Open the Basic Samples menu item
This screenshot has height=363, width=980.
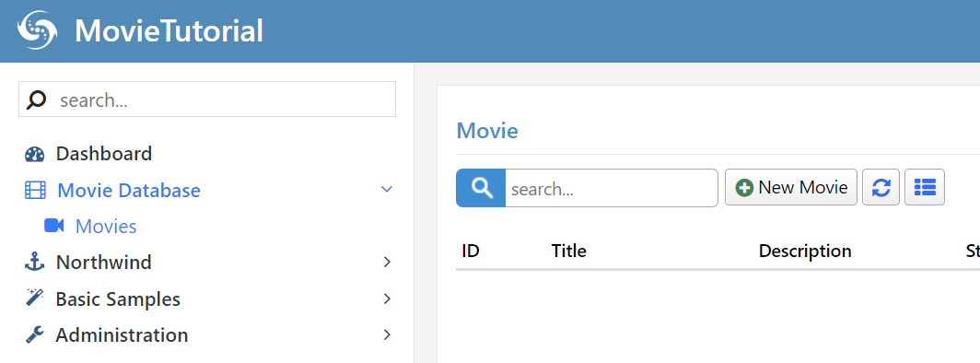click(118, 299)
